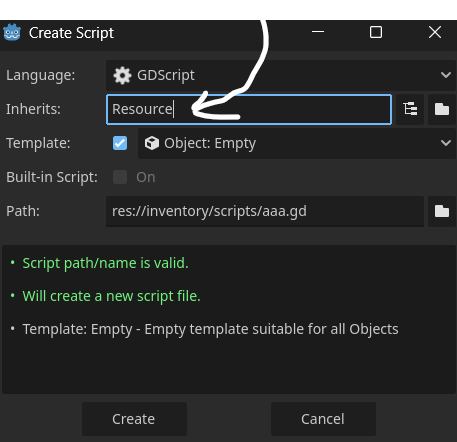Toggle the Built-in Script checkbox

(x=120, y=177)
